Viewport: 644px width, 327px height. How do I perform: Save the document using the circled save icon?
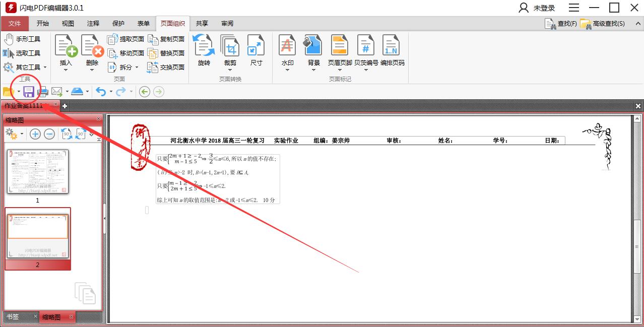[29, 91]
